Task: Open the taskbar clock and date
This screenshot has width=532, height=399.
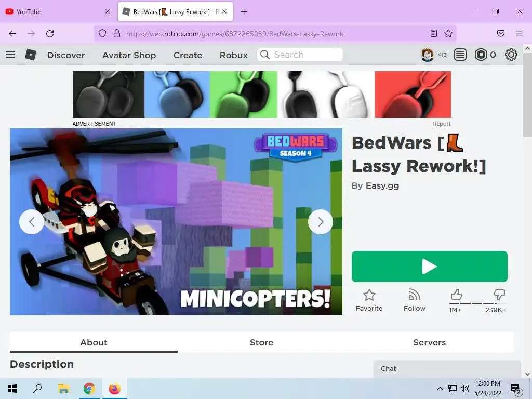Action: (x=487, y=389)
